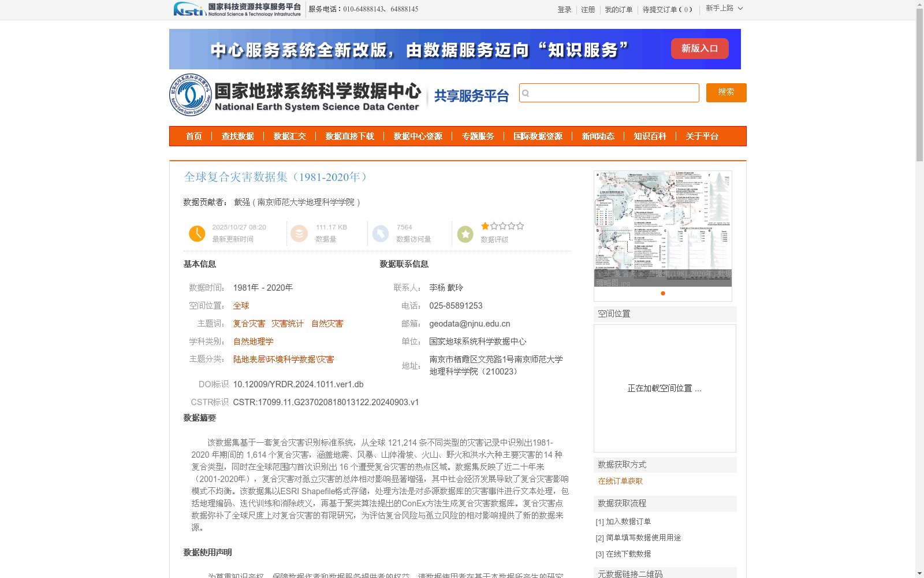Open the 数据直接下载 menu item
Viewport: 924px width, 578px height.
pos(350,136)
